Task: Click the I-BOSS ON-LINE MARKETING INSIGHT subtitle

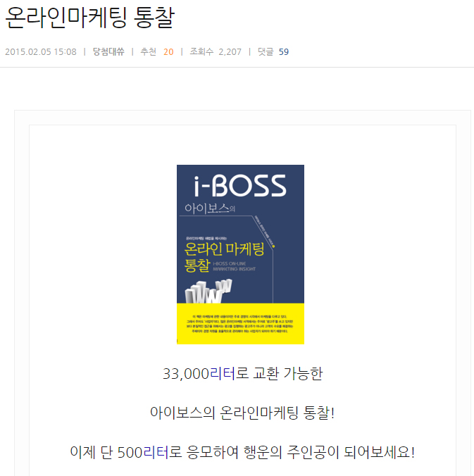Action: coord(234,266)
